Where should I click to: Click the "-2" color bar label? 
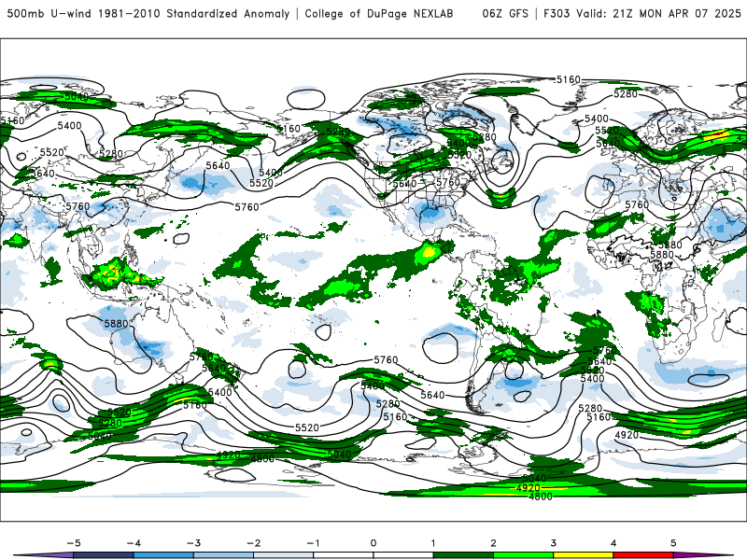click(253, 543)
